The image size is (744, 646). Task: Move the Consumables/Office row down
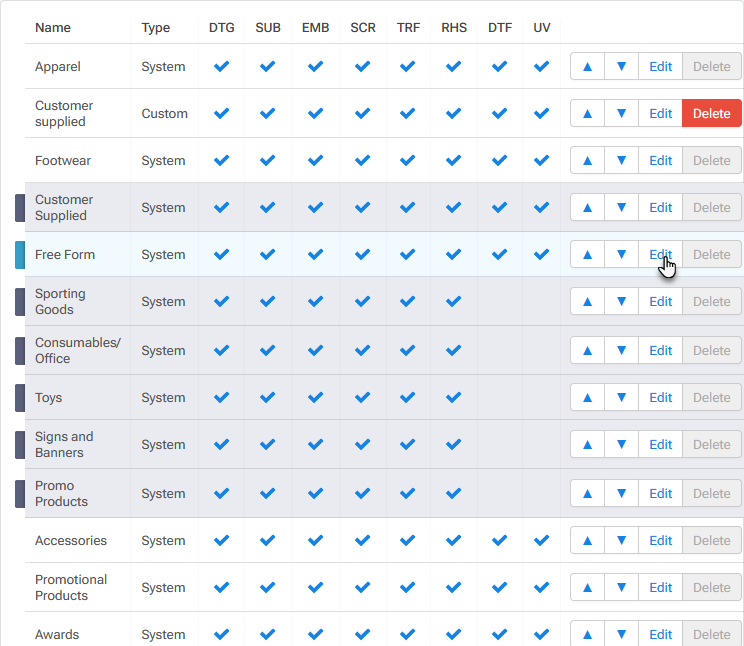(x=621, y=350)
